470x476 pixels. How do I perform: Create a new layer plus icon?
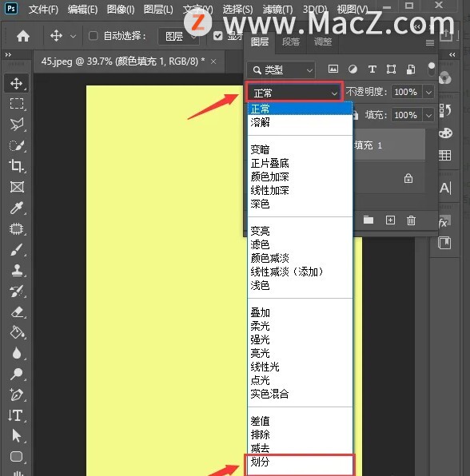pos(390,220)
